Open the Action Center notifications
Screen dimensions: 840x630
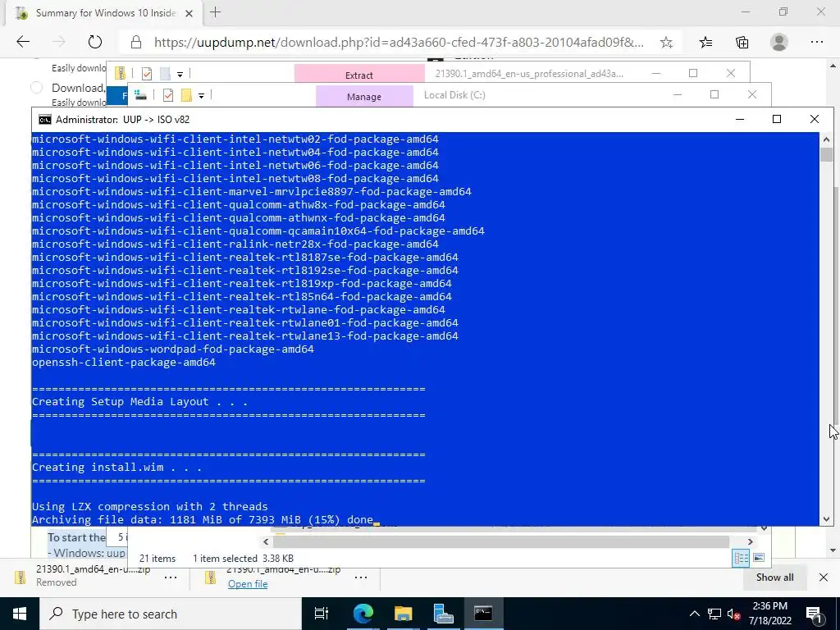coord(813,614)
